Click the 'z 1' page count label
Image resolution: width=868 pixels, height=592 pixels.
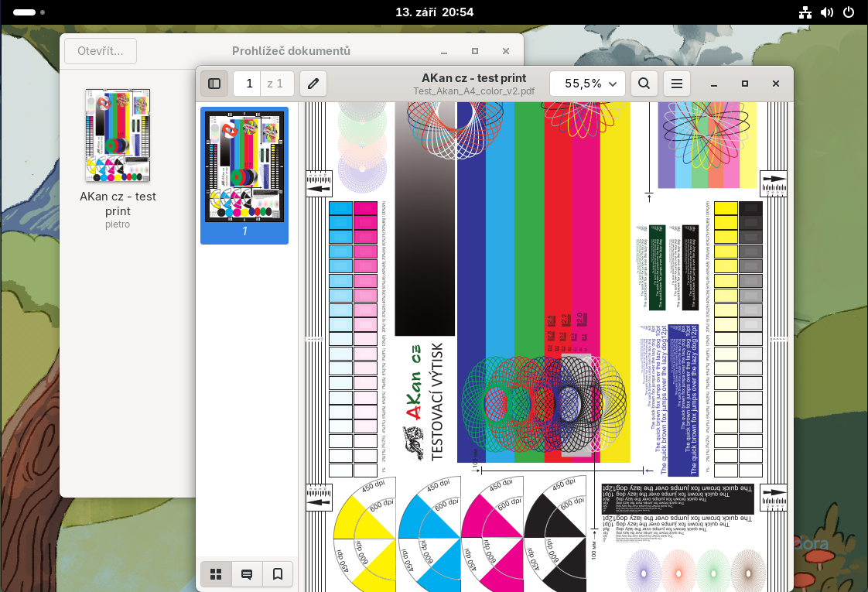pyautogui.click(x=275, y=84)
